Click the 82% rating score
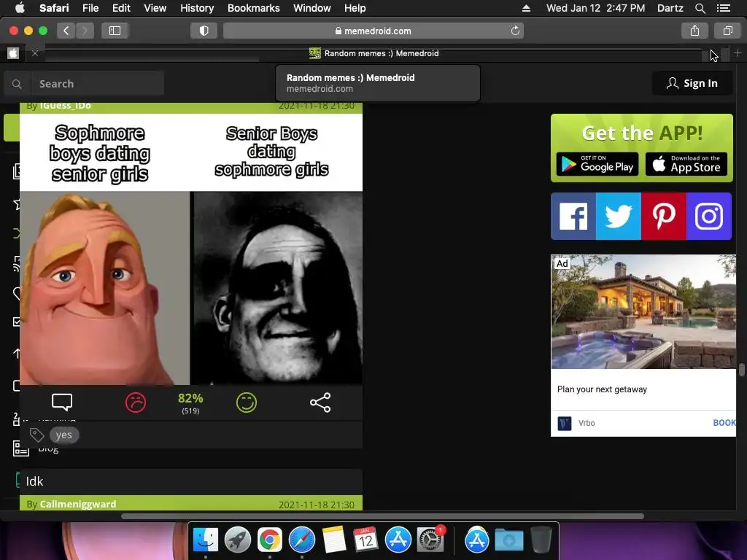747x560 pixels. [x=190, y=398]
